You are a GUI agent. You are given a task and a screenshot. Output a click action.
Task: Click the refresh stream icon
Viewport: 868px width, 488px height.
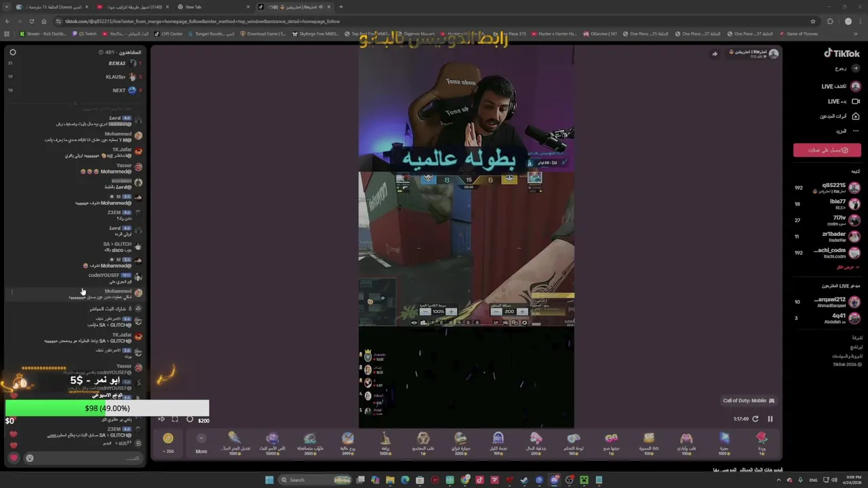755,419
